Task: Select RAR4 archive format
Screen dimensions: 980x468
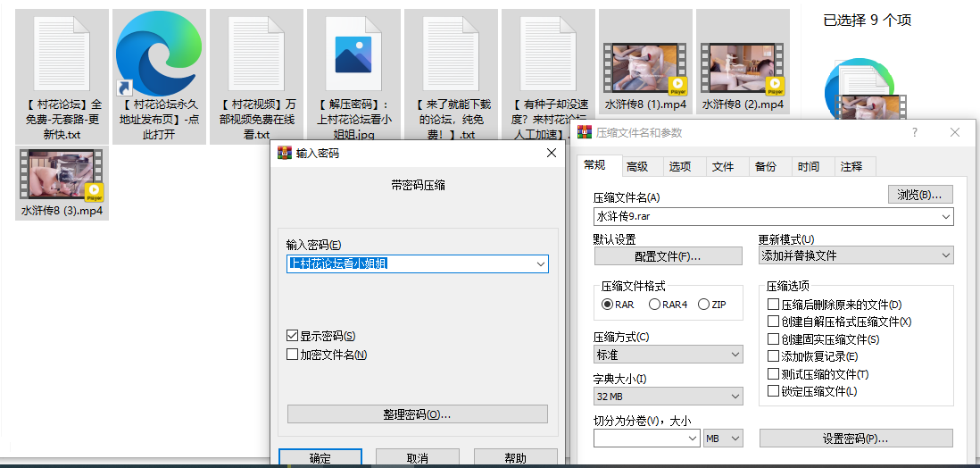Action: coord(655,305)
